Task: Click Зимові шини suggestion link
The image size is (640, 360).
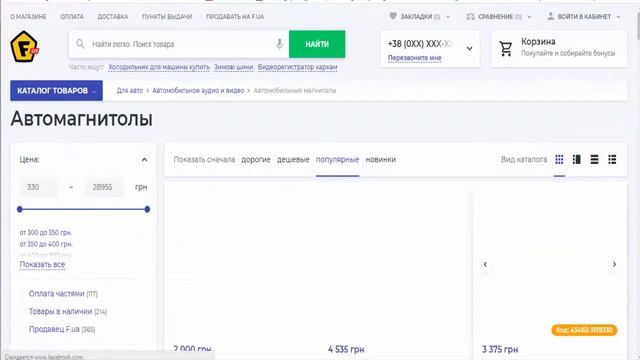Action: (233, 67)
